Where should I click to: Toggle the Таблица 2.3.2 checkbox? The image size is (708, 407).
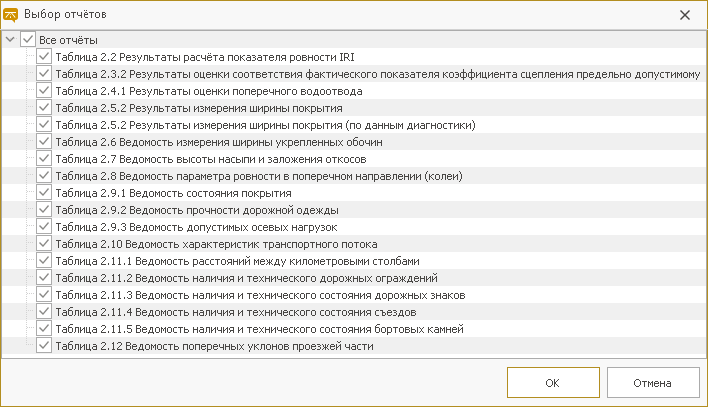[44, 74]
